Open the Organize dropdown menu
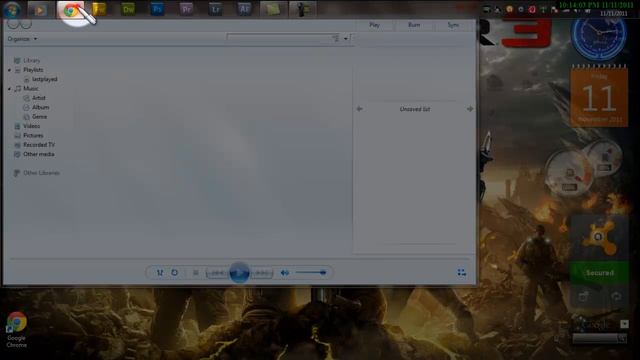Screen dimensions: 640x360 [22, 39]
